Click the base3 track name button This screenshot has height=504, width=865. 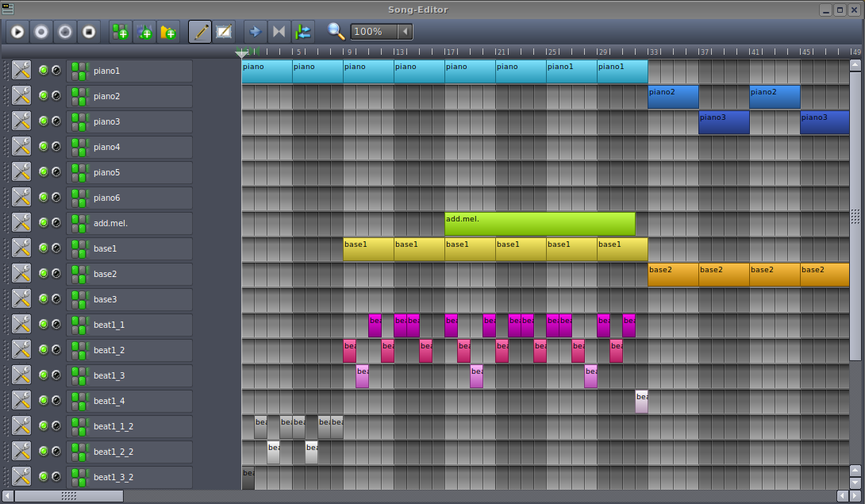pyautogui.click(x=129, y=299)
